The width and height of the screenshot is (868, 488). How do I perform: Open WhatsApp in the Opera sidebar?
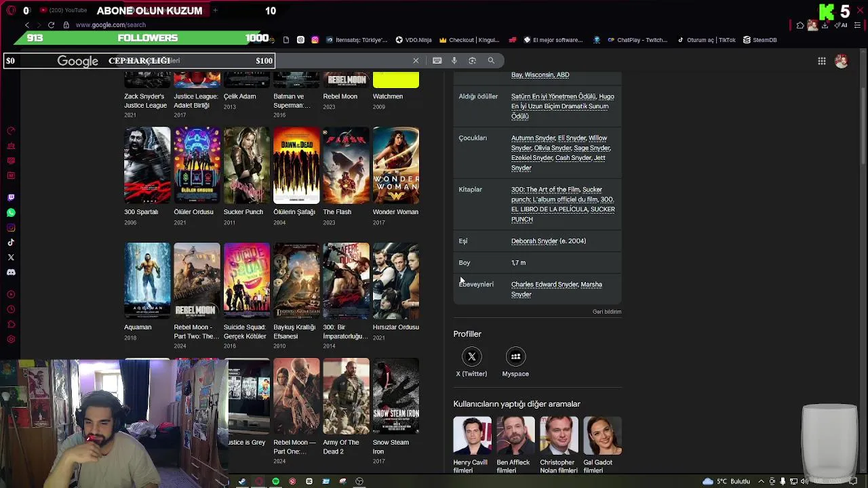(x=11, y=213)
